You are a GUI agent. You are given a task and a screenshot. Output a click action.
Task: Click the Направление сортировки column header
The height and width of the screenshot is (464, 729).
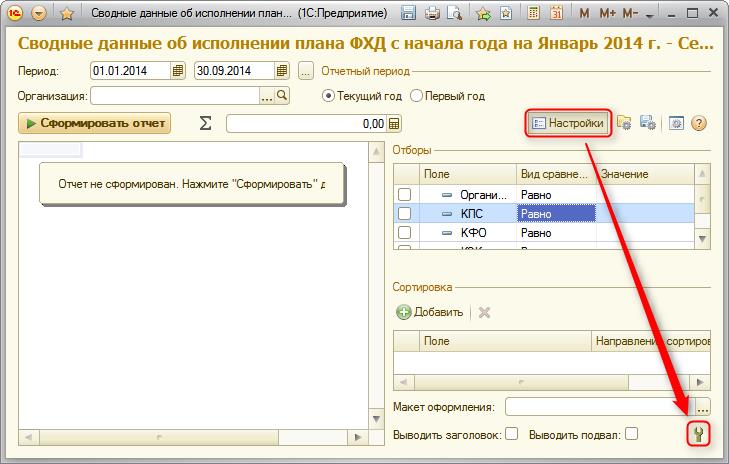pos(651,341)
